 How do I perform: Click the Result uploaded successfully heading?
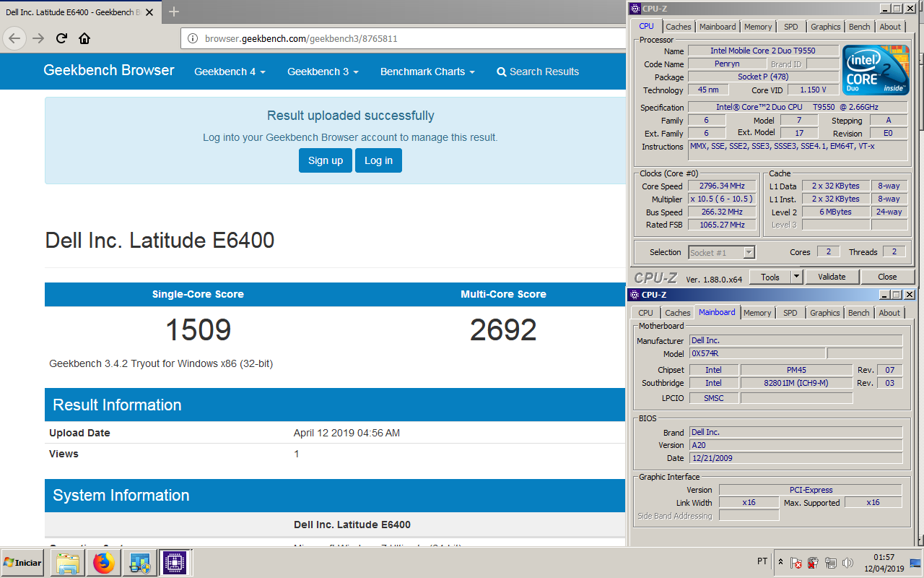tap(351, 116)
